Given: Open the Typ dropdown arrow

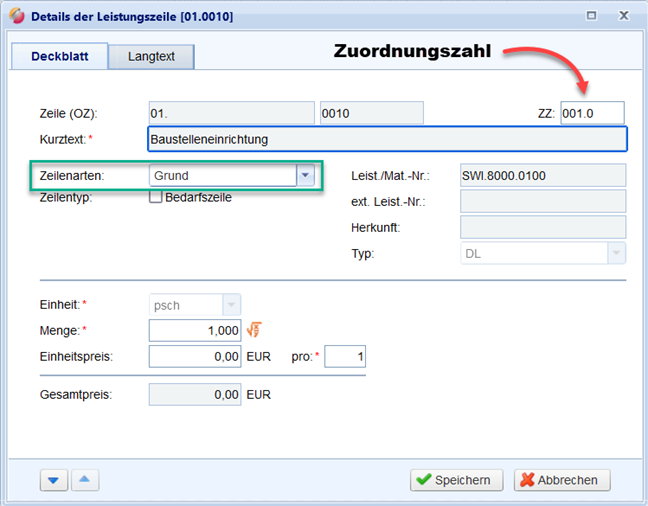Looking at the screenshot, I should (616, 254).
